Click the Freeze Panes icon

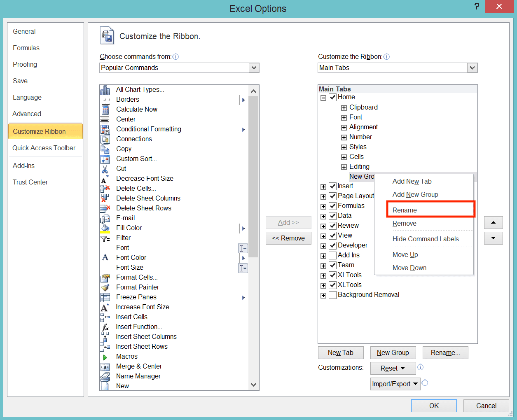tap(105, 297)
